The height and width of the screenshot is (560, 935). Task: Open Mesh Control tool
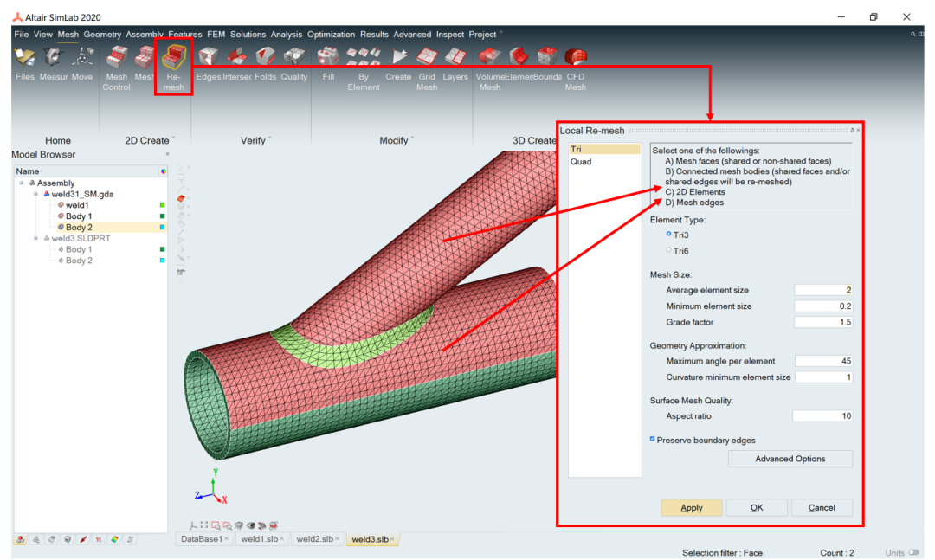click(x=116, y=68)
